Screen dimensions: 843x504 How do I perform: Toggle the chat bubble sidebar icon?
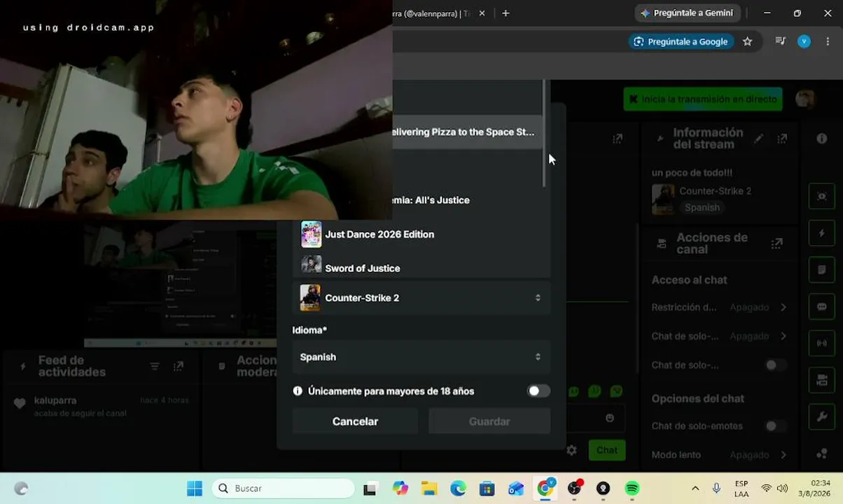pyautogui.click(x=822, y=307)
